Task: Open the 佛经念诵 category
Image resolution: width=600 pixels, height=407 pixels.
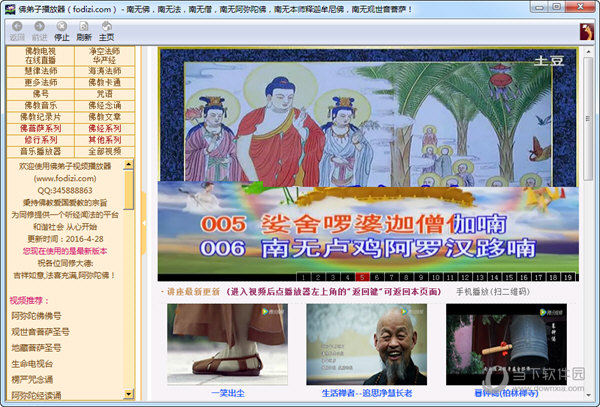Action: click(105, 106)
